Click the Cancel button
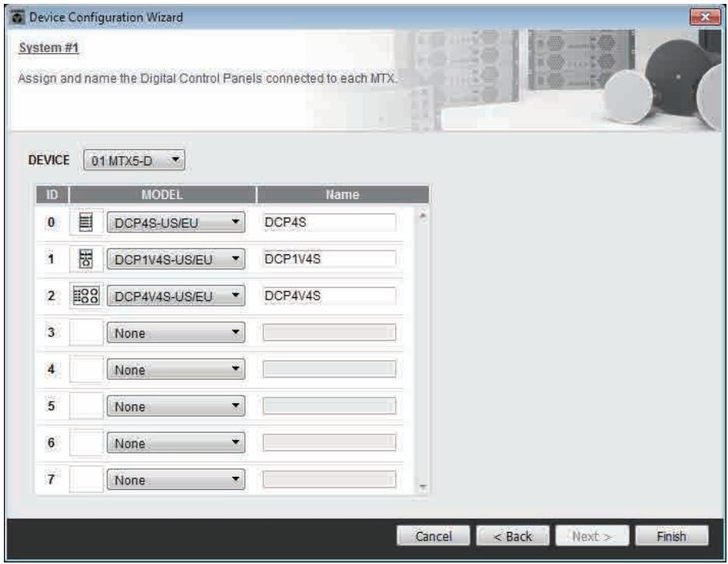 pyautogui.click(x=433, y=536)
